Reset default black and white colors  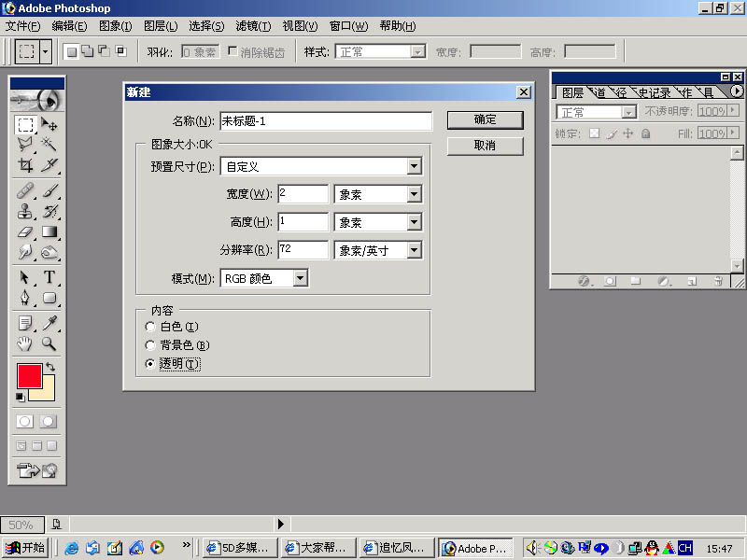(x=20, y=398)
